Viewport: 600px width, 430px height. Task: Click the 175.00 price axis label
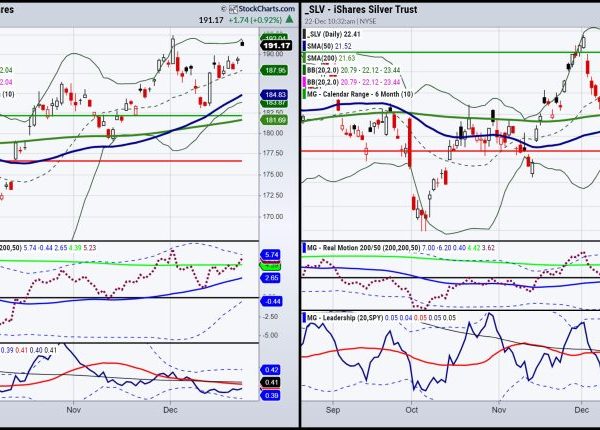pyautogui.click(x=273, y=174)
